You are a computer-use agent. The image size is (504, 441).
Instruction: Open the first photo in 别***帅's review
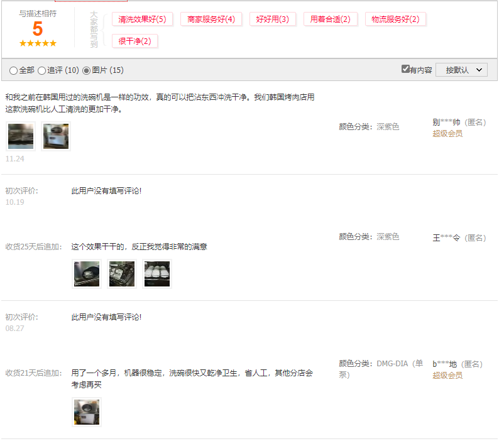[20, 136]
